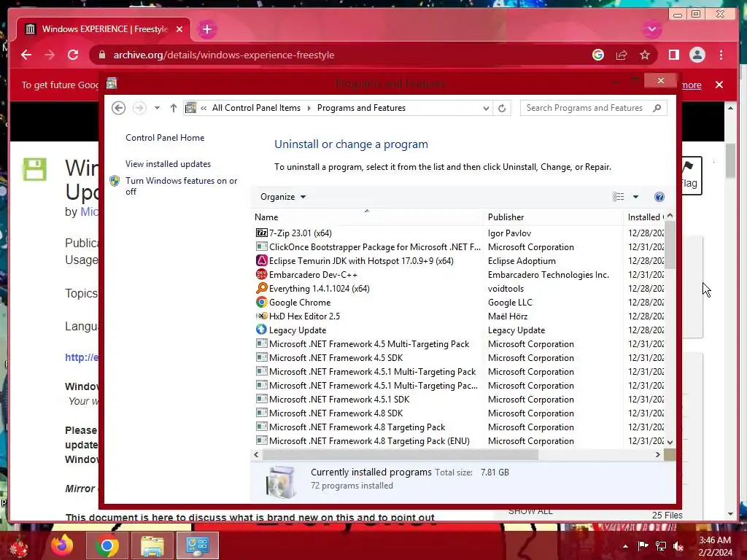
Task: Dismiss the Chrome update notification bar
Action: [719, 85]
